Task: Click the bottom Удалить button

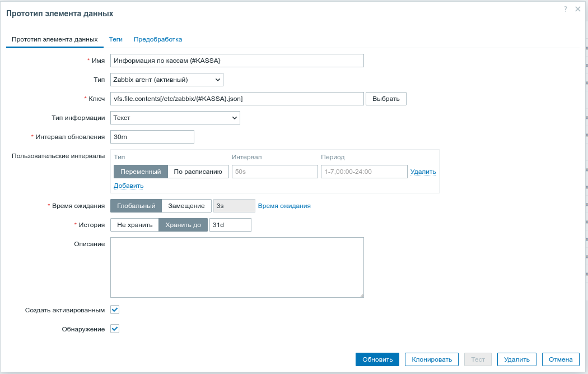Action: (x=517, y=359)
